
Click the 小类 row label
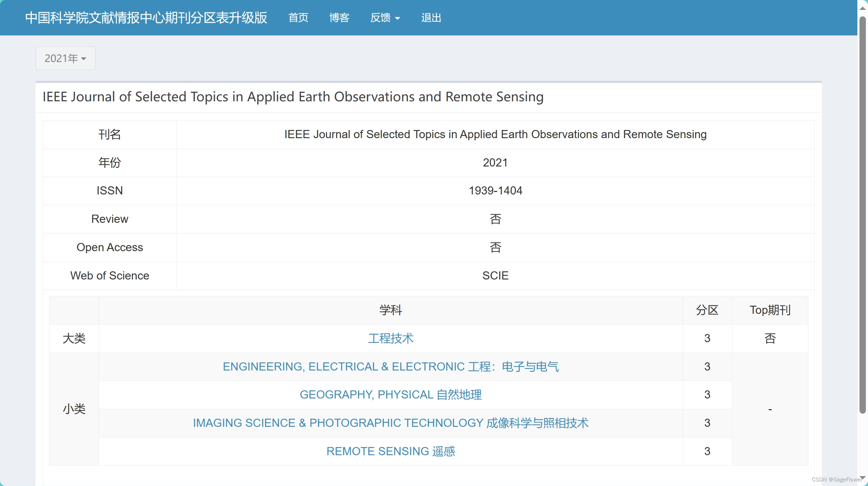click(x=74, y=409)
